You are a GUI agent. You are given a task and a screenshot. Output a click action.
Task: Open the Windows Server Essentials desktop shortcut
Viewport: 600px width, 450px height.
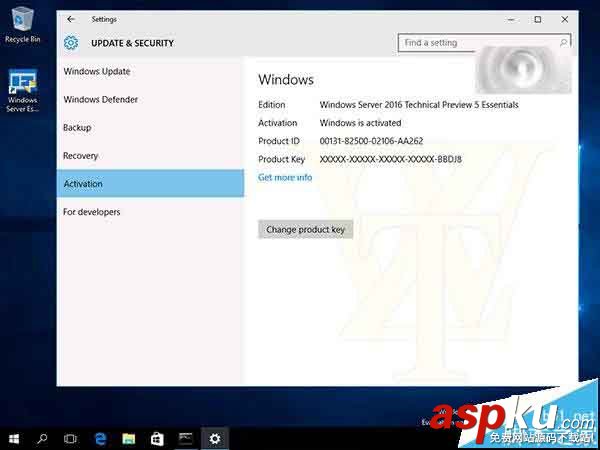pyautogui.click(x=23, y=91)
